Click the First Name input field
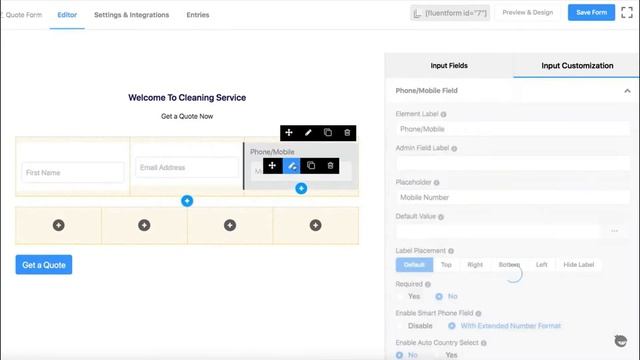Viewport: 640px width, 360px height. click(x=73, y=173)
